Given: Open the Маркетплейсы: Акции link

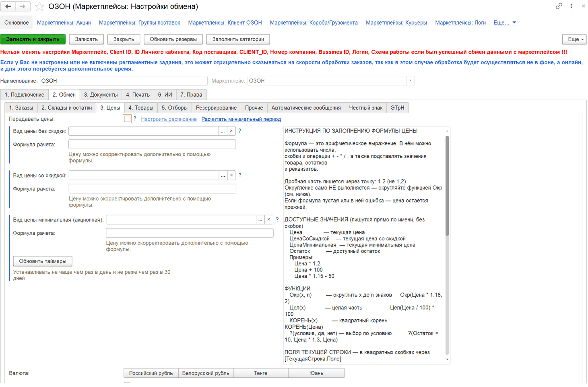Looking at the screenshot, I should point(64,23).
